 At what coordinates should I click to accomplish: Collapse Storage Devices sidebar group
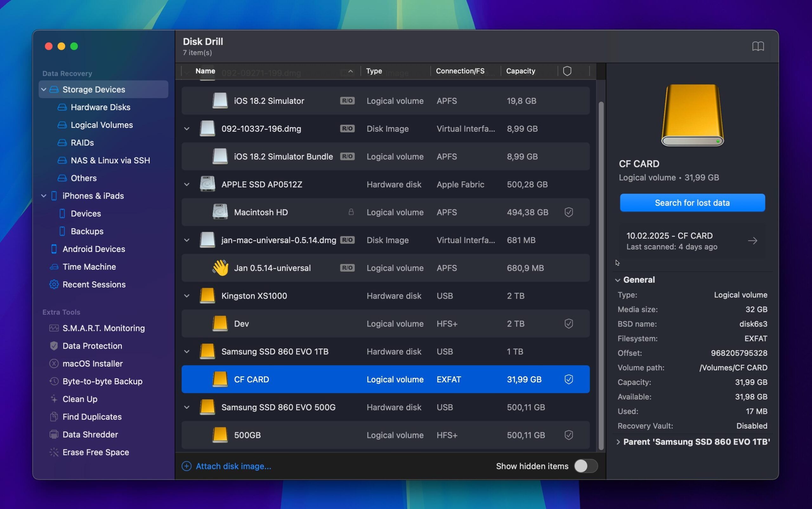(44, 89)
